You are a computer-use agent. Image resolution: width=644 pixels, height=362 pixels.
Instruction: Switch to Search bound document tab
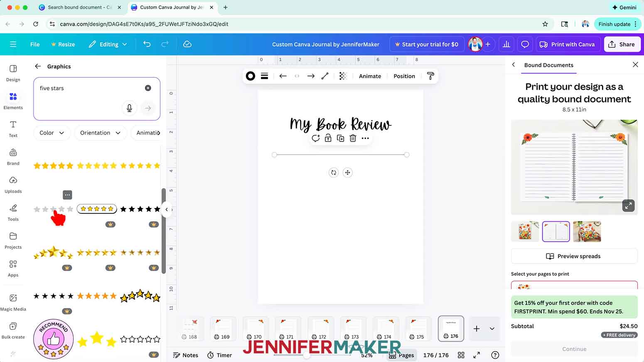(79, 7)
